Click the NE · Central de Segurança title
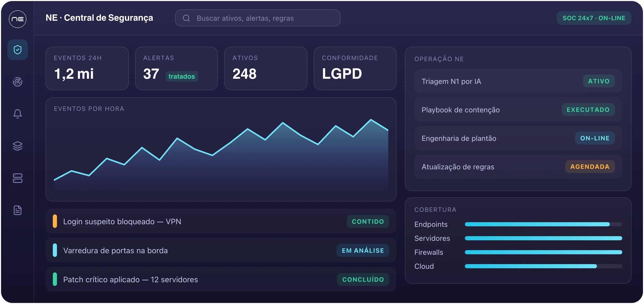 pyautogui.click(x=99, y=18)
